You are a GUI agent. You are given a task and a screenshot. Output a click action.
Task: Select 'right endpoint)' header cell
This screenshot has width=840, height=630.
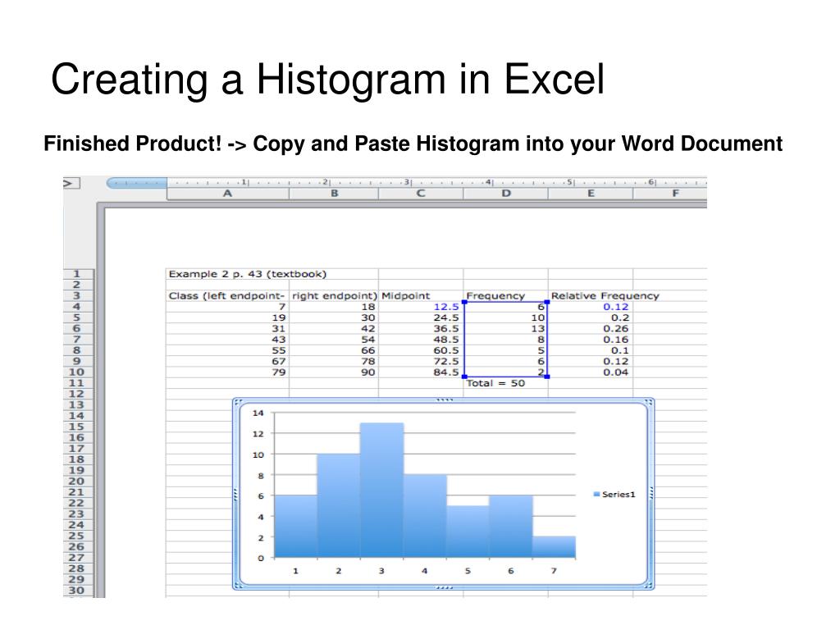coord(335,295)
